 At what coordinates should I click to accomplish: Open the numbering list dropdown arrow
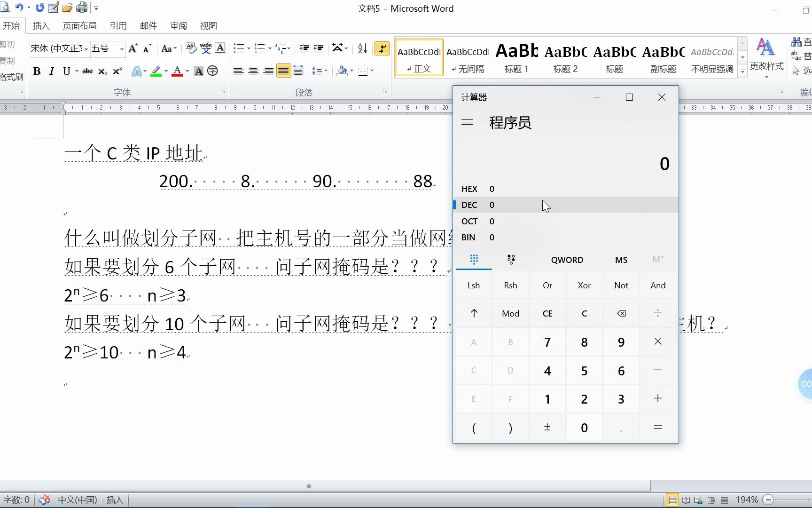coord(270,48)
